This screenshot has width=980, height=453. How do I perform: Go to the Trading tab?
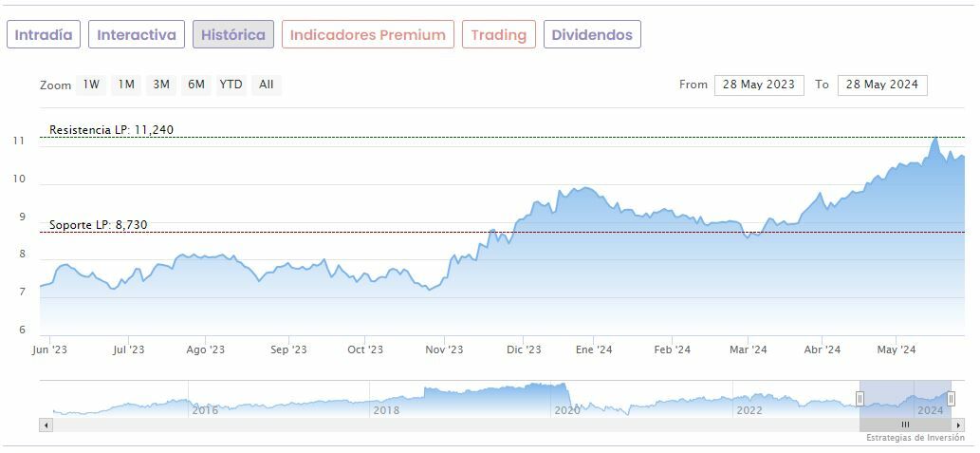498,35
